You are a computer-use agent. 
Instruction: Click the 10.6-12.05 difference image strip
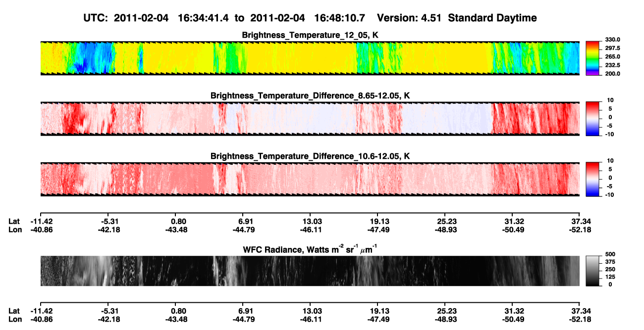tap(310, 179)
